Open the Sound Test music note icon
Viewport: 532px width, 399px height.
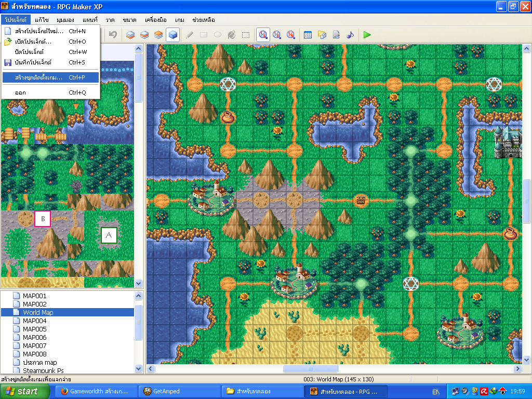click(350, 35)
